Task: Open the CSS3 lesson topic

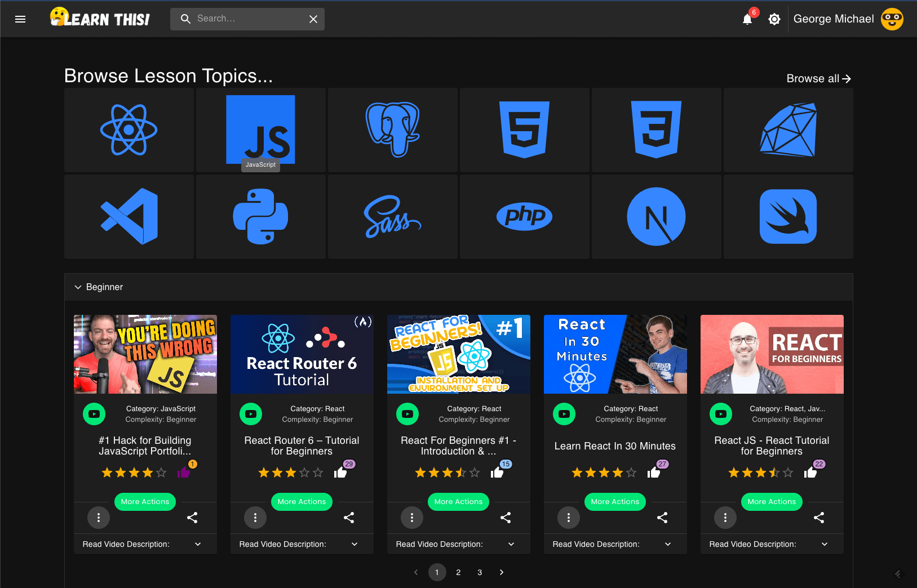Action: coord(657,130)
